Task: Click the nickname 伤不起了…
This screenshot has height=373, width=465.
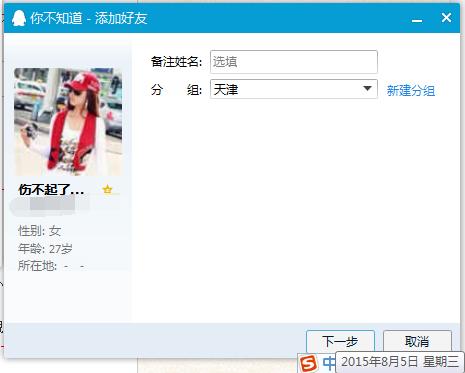Action: tap(51, 190)
